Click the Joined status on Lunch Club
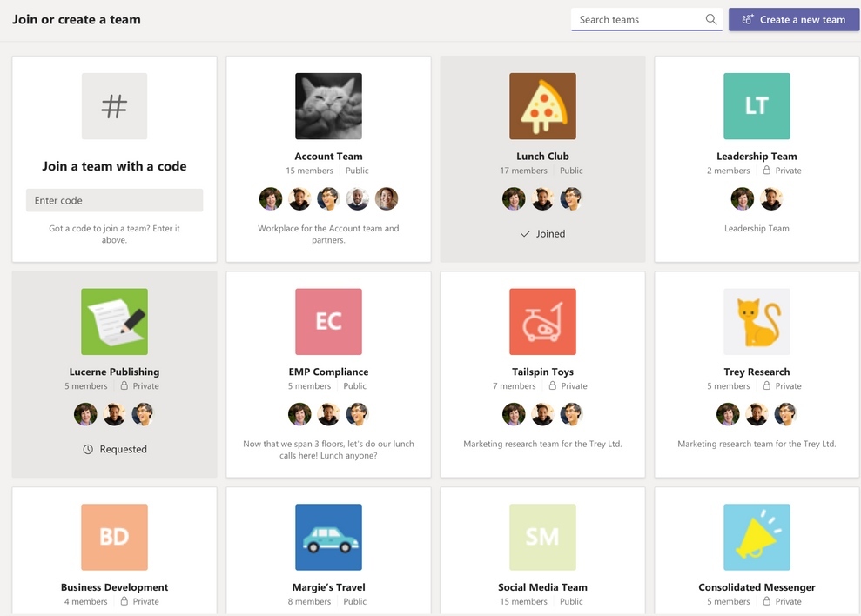Image resolution: width=861 pixels, height=616 pixels. pos(542,234)
